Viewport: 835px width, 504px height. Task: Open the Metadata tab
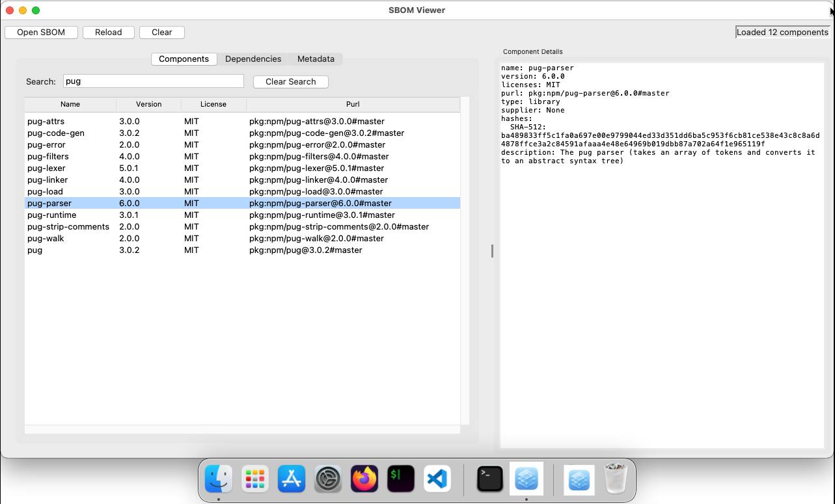coord(316,59)
